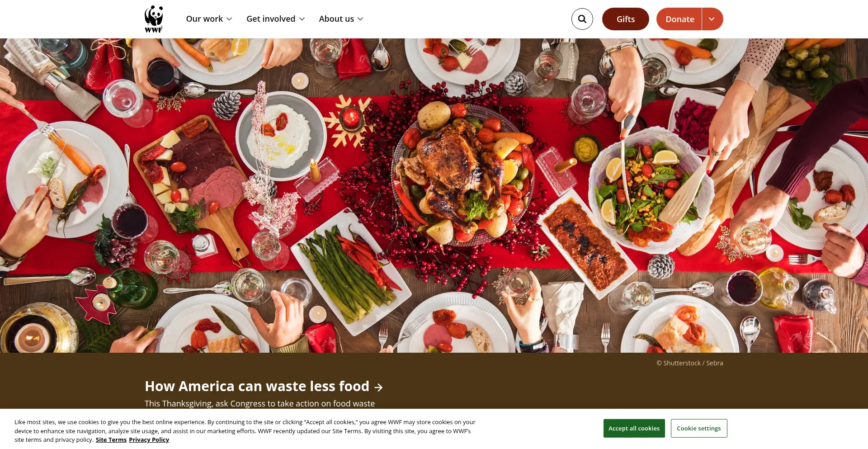Viewport: 868px width, 449px height.
Task: Open How America can waste less food
Action: pos(257,386)
